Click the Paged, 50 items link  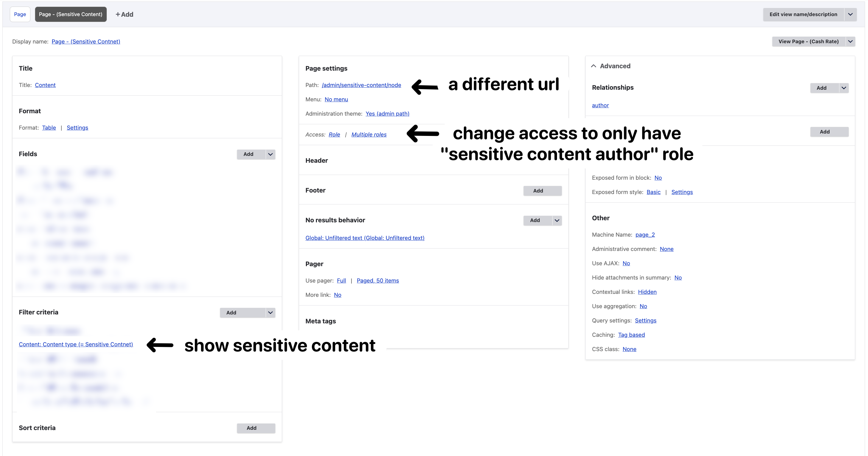pyautogui.click(x=377, y=280)
